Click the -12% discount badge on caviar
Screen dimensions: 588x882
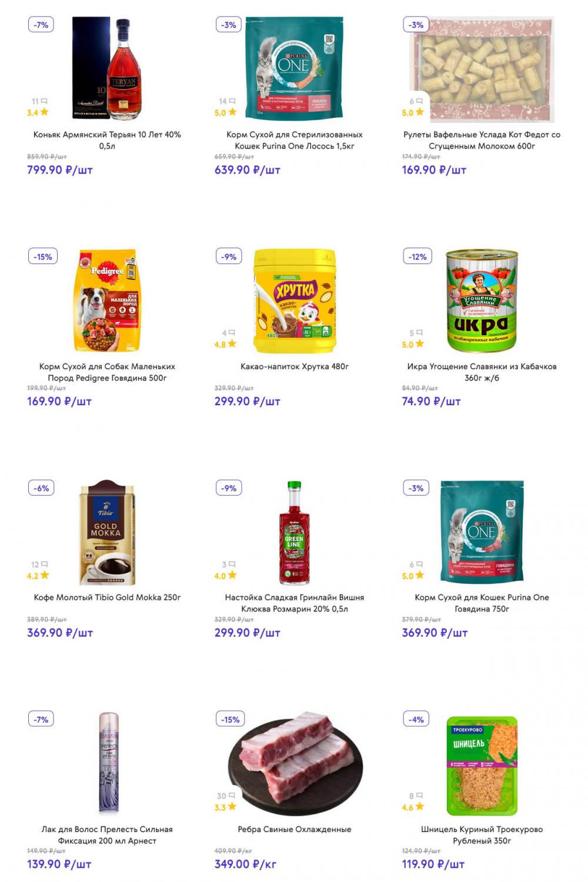[x=417, y=257]
